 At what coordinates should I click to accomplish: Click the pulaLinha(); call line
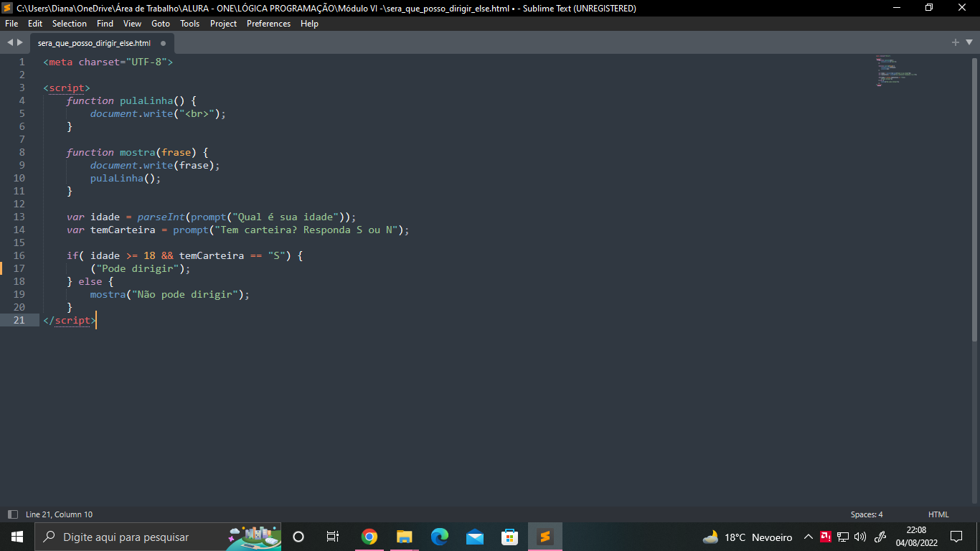pos(126,178)
